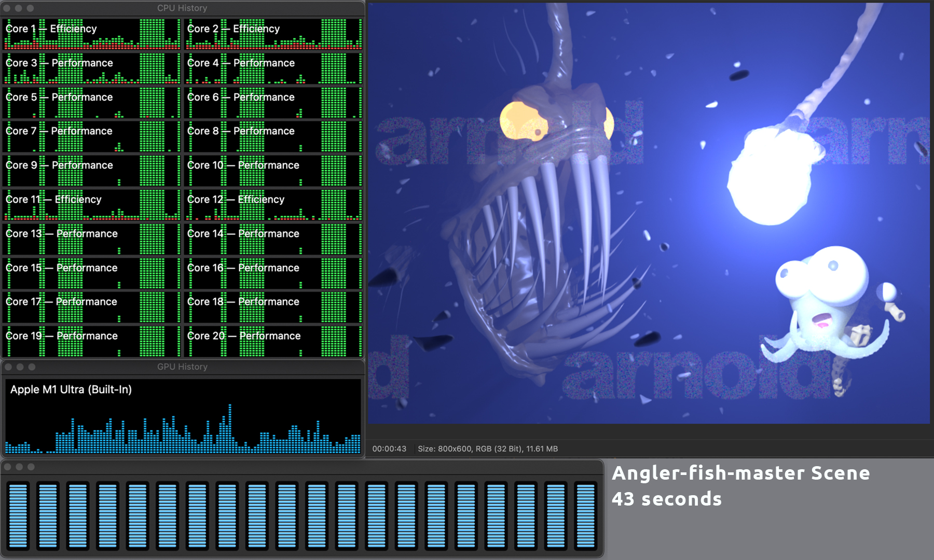The image size is (934, 560).
Task: Minimize the GPU History window
Action: point(20,367)
